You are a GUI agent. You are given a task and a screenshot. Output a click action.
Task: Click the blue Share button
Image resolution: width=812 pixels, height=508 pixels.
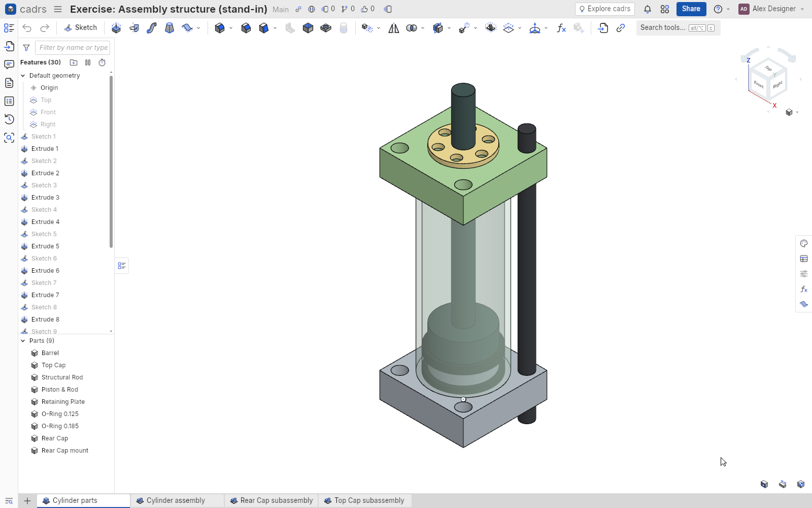(x=691, y=9)
